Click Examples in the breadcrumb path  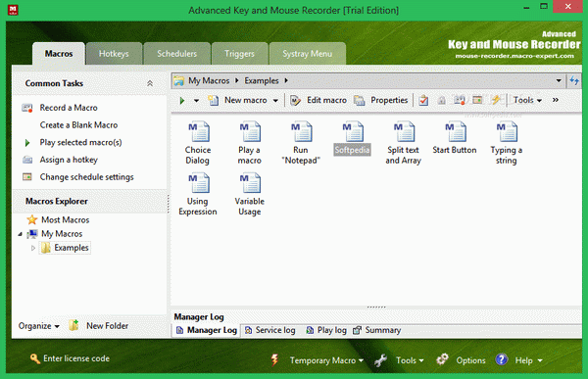(x=262, y=80)
